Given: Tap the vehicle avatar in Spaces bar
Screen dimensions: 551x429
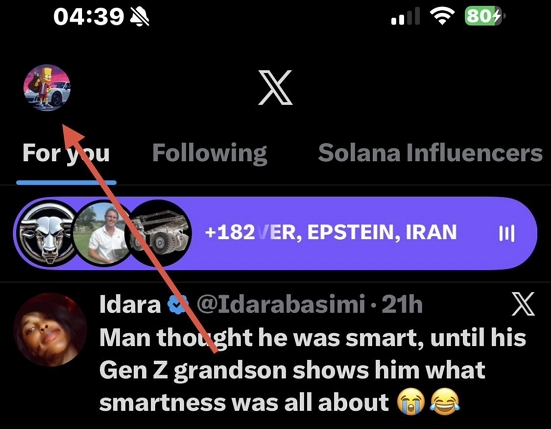Looking at the screenshot, I should (160, 234).
